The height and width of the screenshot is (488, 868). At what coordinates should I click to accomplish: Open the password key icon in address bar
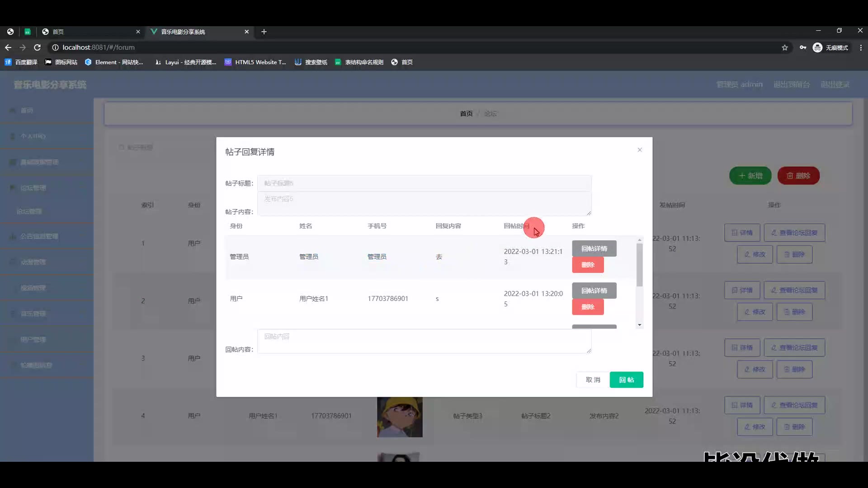[x=803, y=47]
